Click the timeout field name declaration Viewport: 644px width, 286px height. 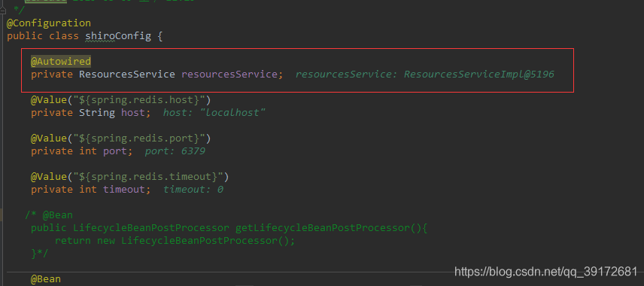click(124, 190)
